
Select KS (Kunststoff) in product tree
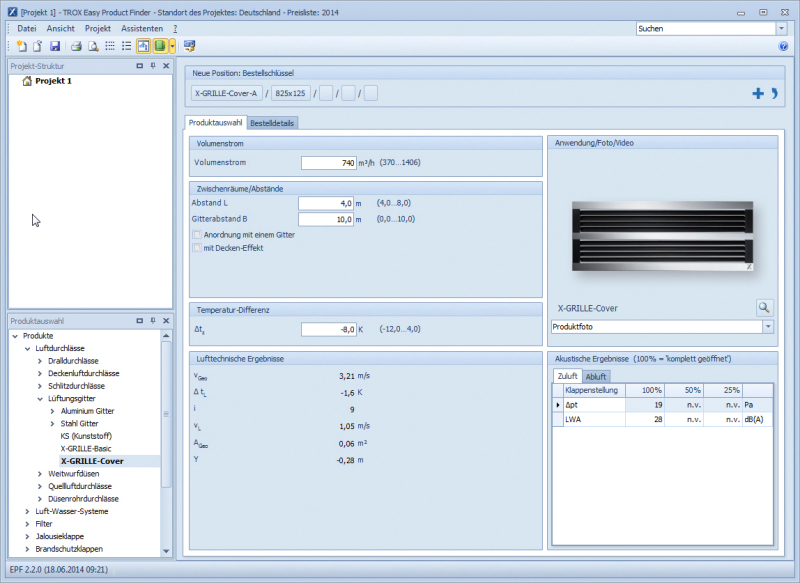click(x=86, y=436)
